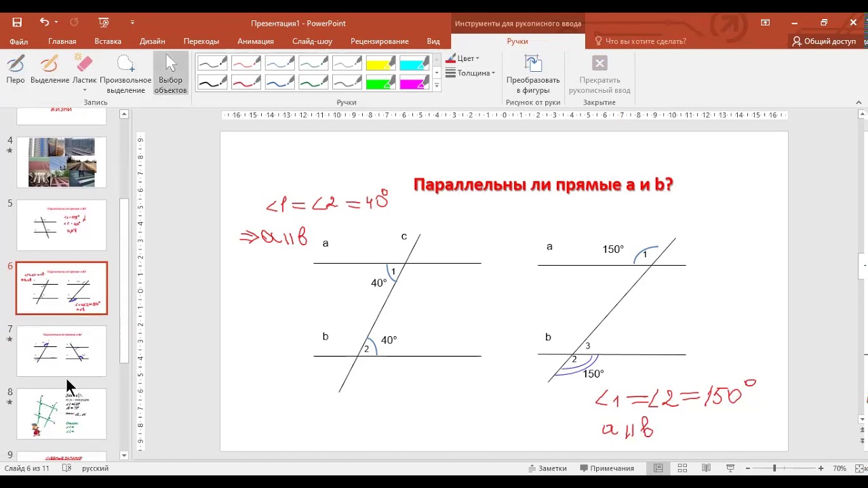Switch to the Вставка tab

pyautogui.click(x=108, y=41)
